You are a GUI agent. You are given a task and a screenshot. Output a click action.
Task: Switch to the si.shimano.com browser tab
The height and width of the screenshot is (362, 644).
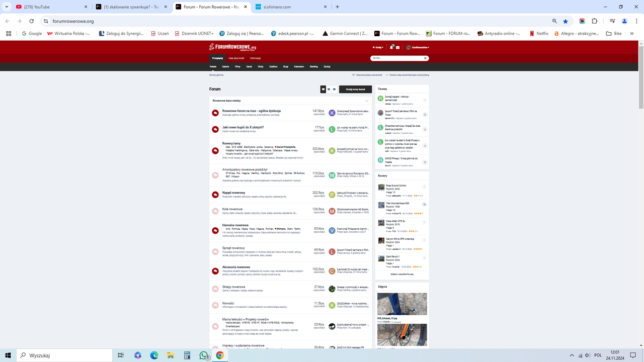(x=291, y=7)
